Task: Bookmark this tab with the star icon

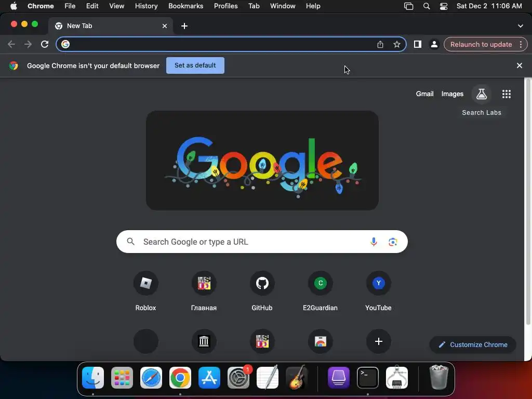Action: point(396,44)
